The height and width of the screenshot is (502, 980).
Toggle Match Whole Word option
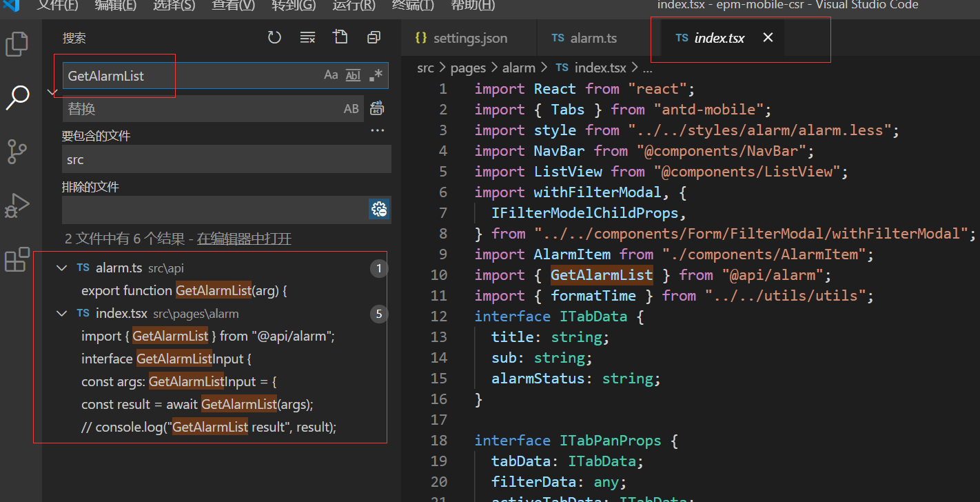[x=353, y=75]
